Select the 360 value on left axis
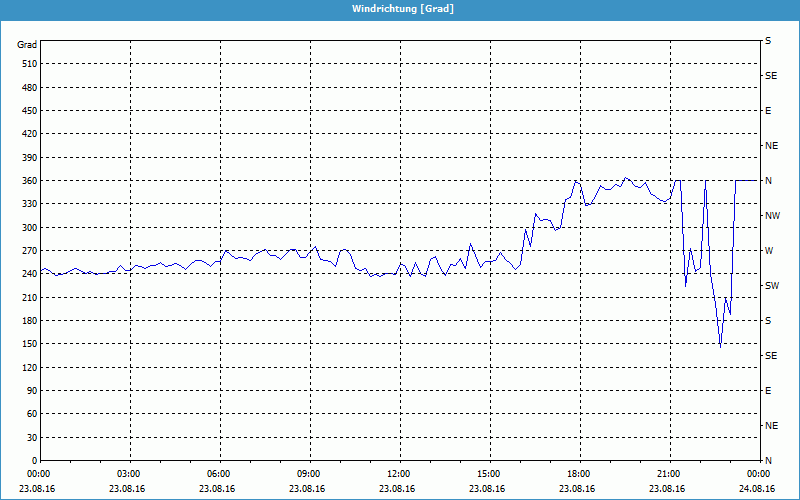 point(27,180)
